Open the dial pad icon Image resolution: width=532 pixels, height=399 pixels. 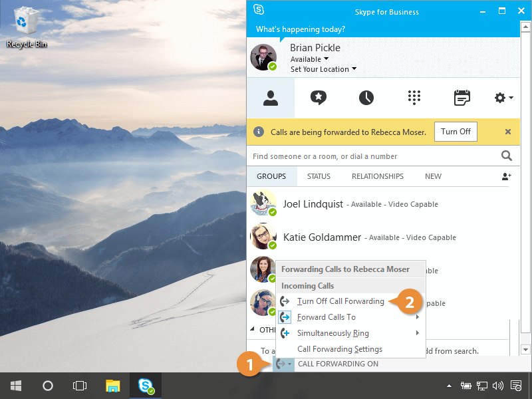[x=414, y=98]
